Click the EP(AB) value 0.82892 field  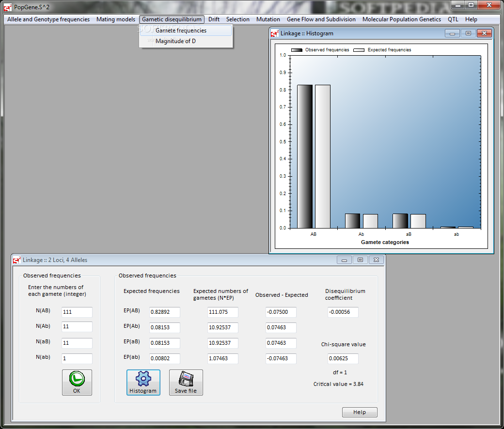(165, 312)
